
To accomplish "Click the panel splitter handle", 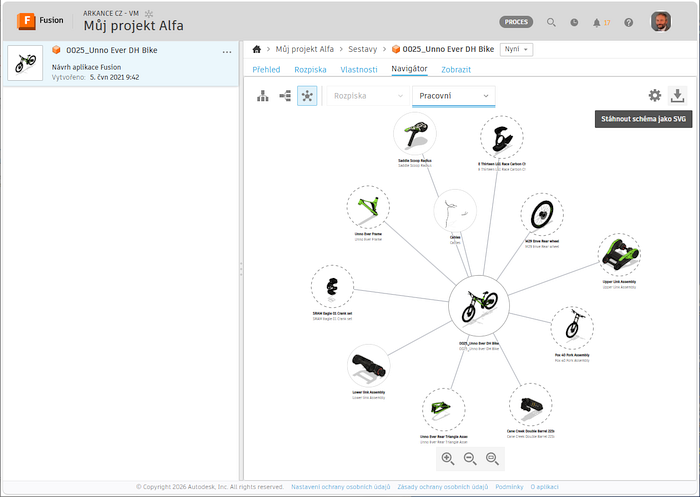I will tap(241, 269).
